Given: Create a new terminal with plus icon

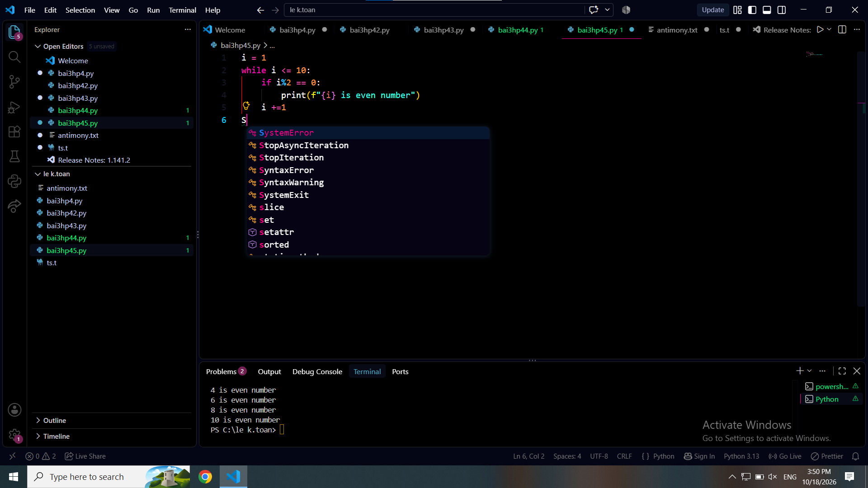Looking at the screenshot, I should pos(800,371).
